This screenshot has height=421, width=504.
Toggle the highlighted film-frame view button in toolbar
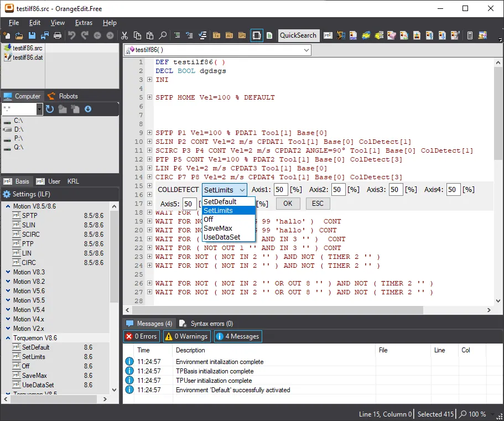[x=257, y=35]
